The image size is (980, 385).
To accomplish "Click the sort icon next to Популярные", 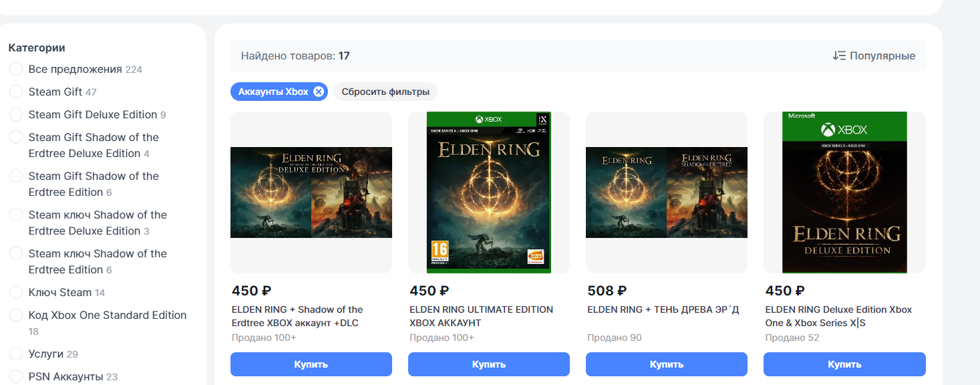I will pyautogui.click(x=839, y=55).
